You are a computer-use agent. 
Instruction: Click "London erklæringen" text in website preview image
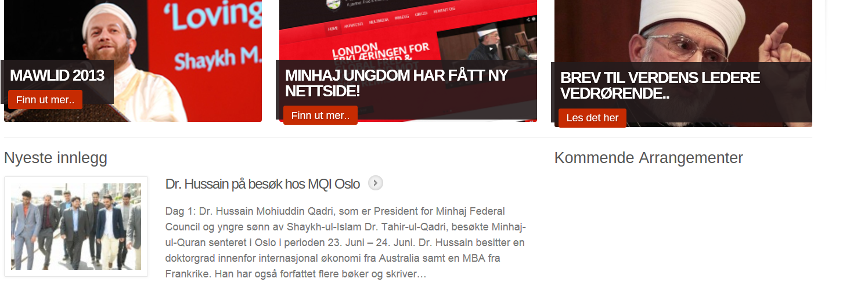point(381,51)
